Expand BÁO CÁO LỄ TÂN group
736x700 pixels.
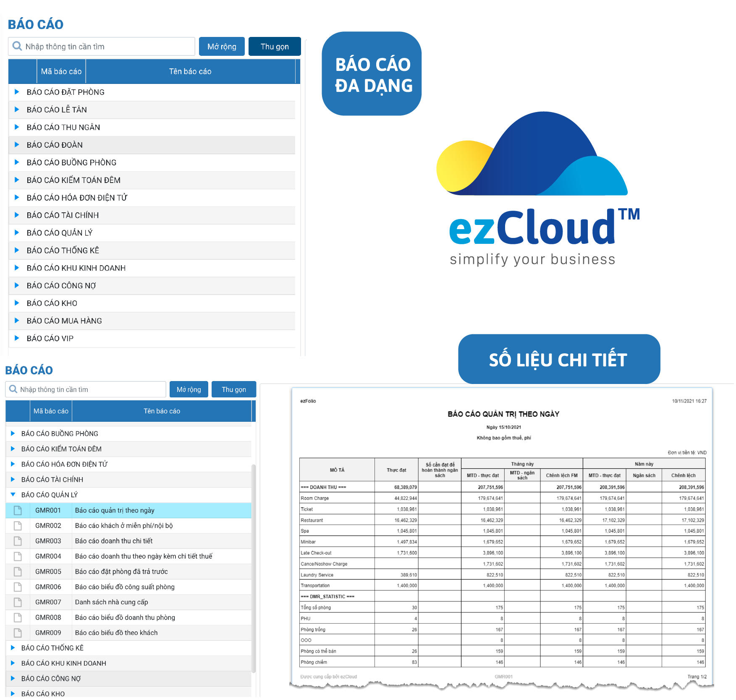17,109
